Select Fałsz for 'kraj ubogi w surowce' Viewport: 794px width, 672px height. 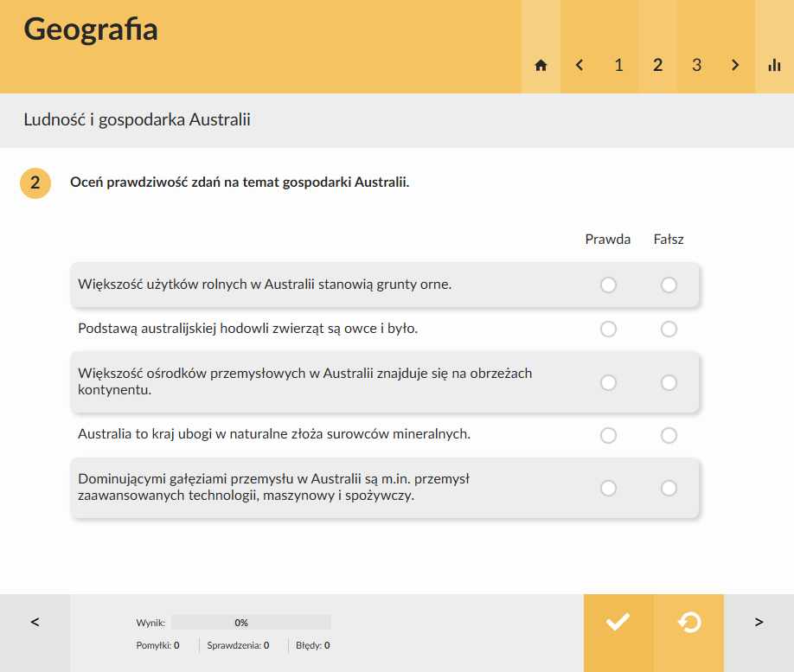pyautogui.click(x=669, y=435)
